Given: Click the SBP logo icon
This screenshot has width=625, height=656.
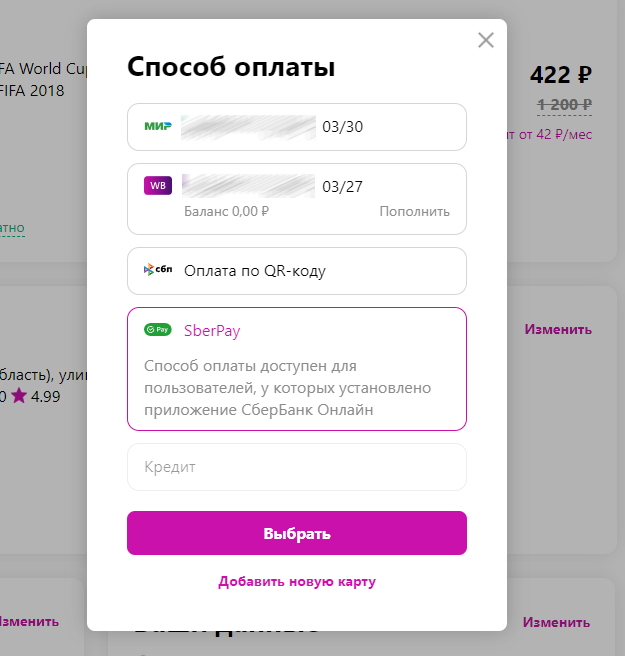Looking at the screenshot, I should (x=158, y=271).
